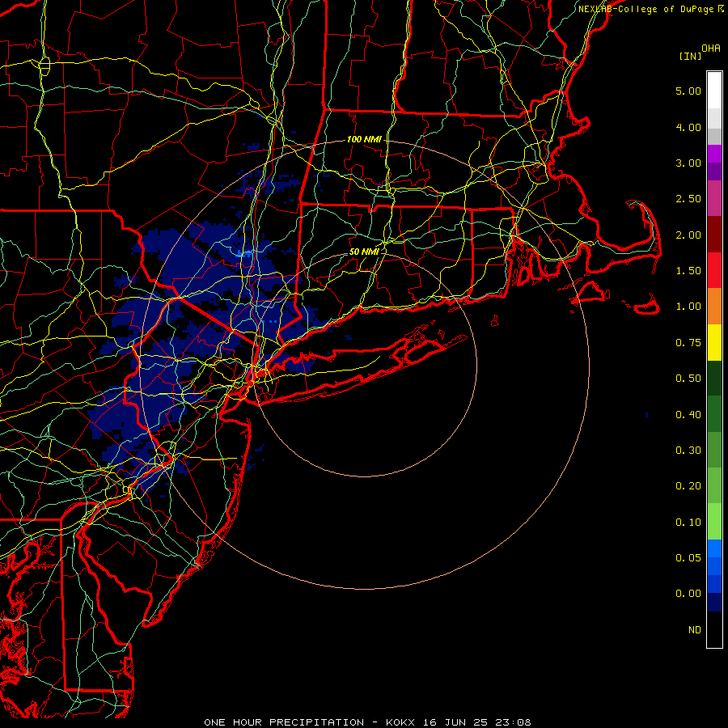Screen dimensions: 728x728
Task: Select the 2.00 legend value
Action: [688, 235]
